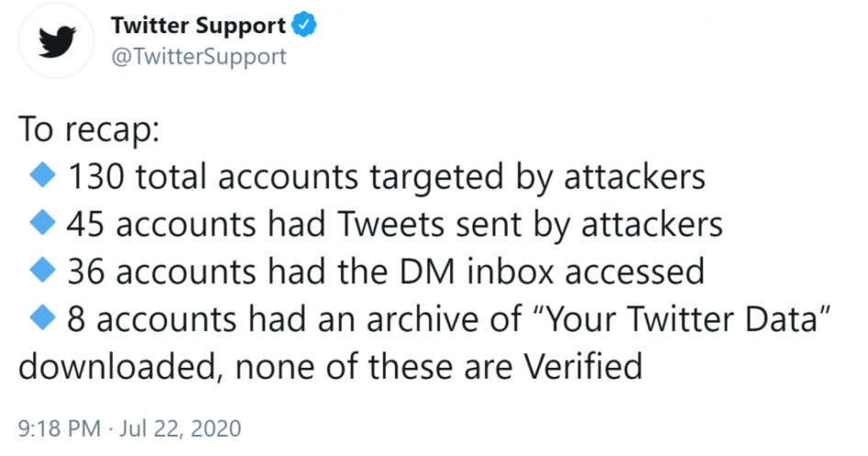Open the Twitter Support display name
Viewport: 868px width, 456px height.
(x=198, y=26)
